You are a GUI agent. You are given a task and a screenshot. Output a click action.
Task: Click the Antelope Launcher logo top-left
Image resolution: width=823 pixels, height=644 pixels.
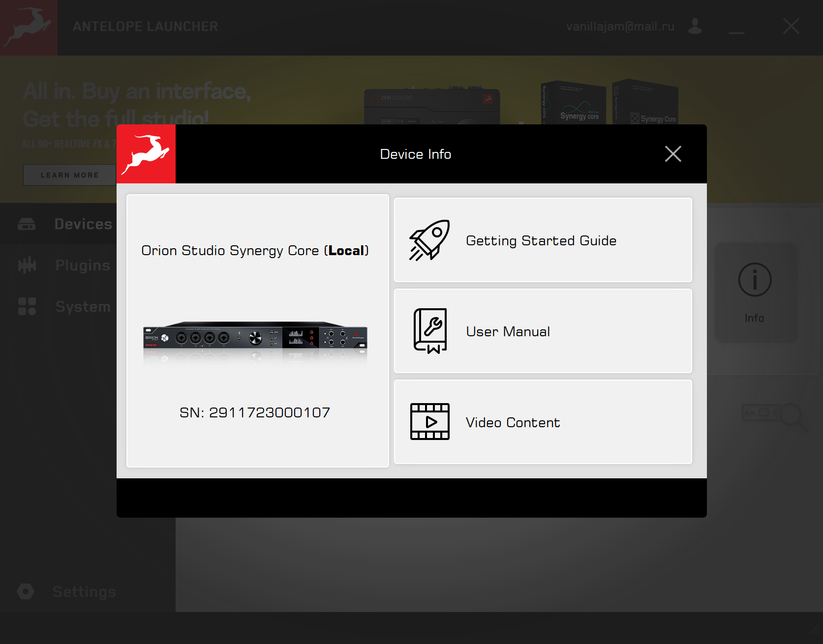pyautogui.click(x=29, y=27)
